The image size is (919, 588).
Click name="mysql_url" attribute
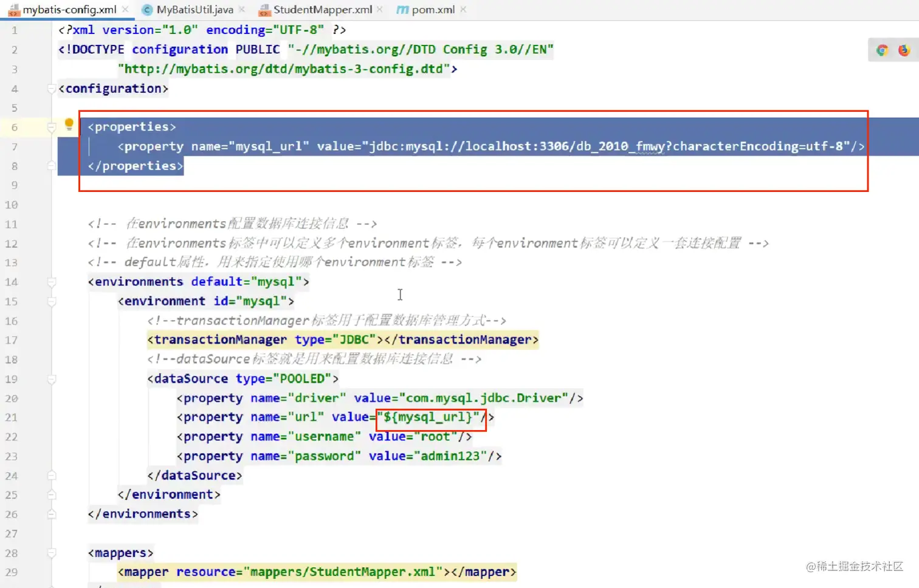coord(250,146)
